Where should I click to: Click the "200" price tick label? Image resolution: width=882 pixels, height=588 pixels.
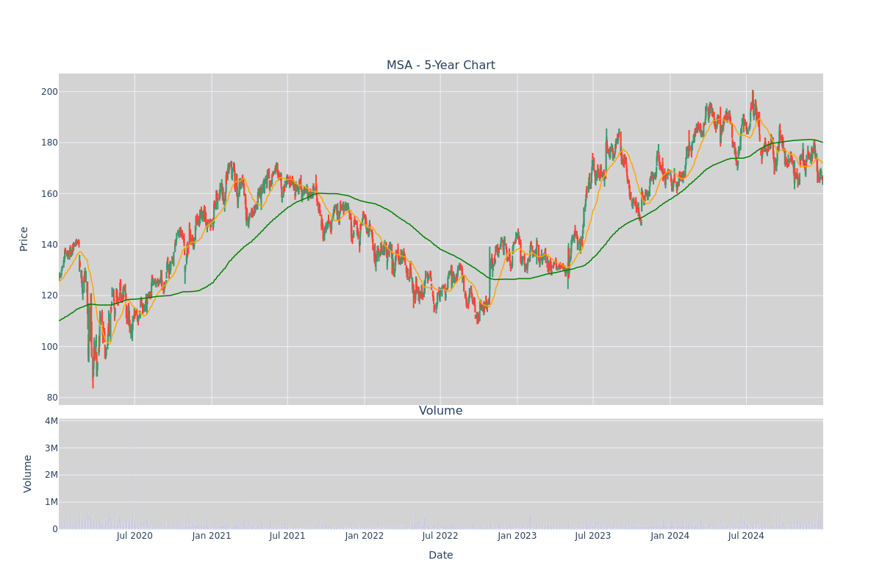point(50,92)
